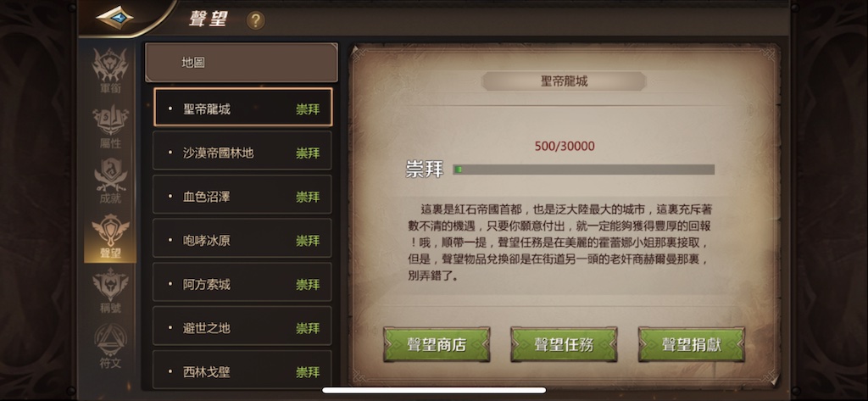Screen dimensions: 868x401
Task: Open the 聲望商店 reputation shop
Action: (437, 344)
